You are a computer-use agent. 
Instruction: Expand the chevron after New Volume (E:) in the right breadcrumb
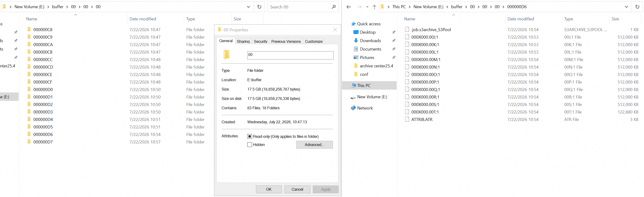pyautogui.click(x=447, y=7)
